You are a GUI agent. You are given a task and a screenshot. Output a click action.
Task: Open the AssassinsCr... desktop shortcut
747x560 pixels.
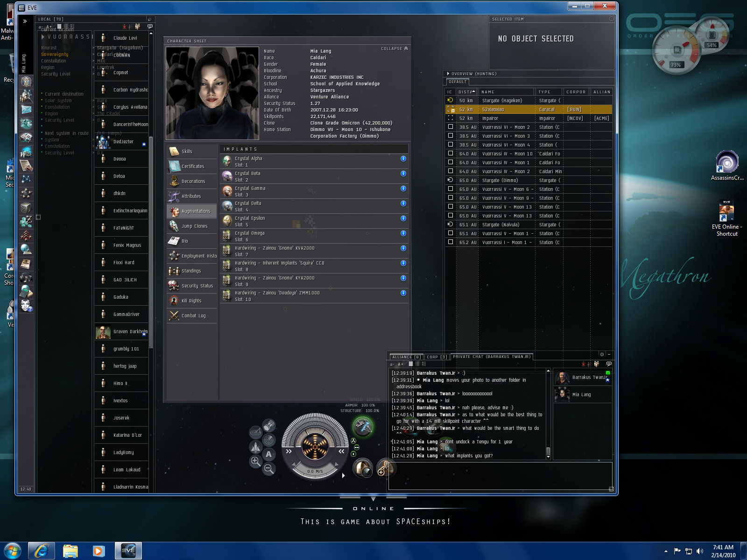[x=727, y=166]
